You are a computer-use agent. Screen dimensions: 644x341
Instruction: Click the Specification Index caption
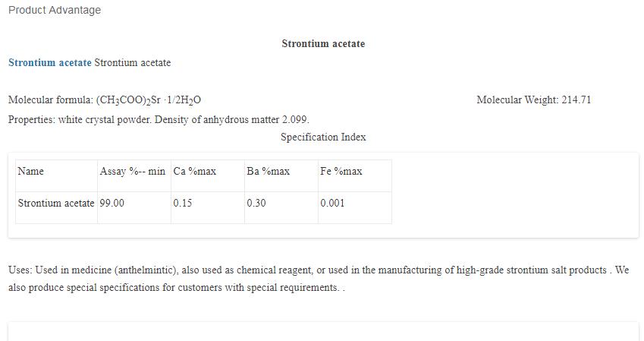pos(323,137)
